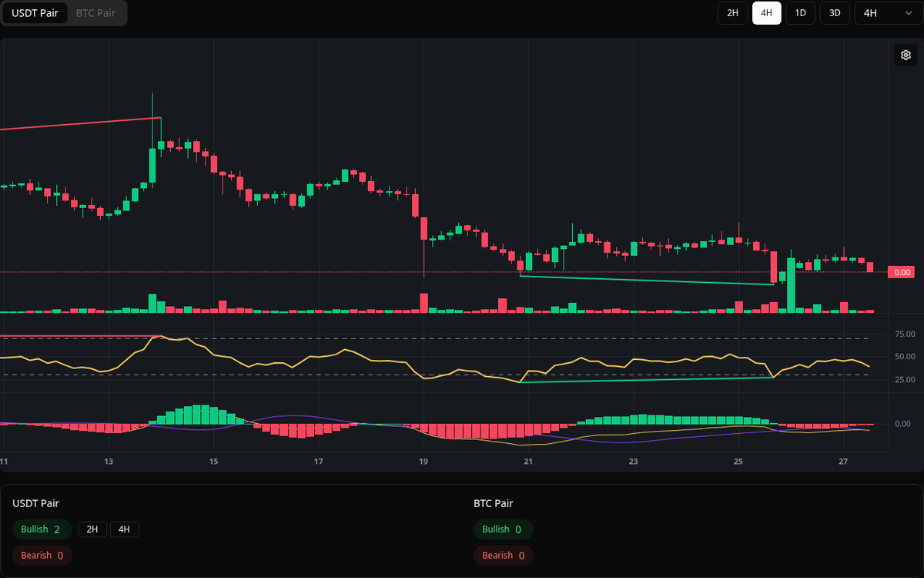
Task: Click the Bearish 0 badge under USDT Pair
Action: (x=42, y=555)
